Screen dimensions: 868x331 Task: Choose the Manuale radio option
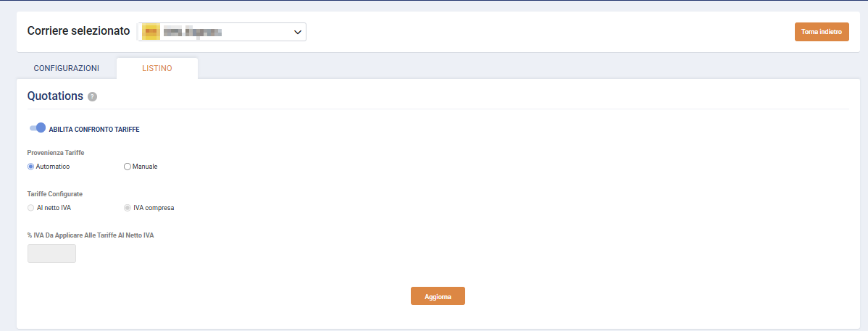[128, 167]
